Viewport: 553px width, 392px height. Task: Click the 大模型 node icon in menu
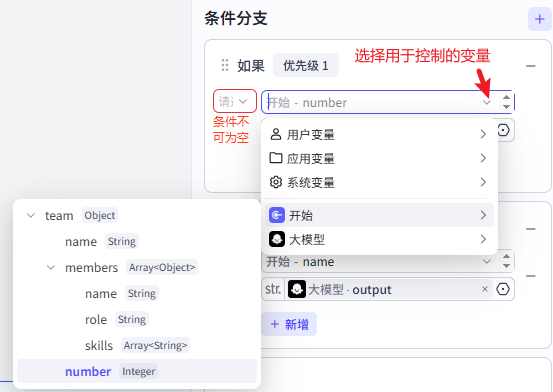click(x=277, y=239)
